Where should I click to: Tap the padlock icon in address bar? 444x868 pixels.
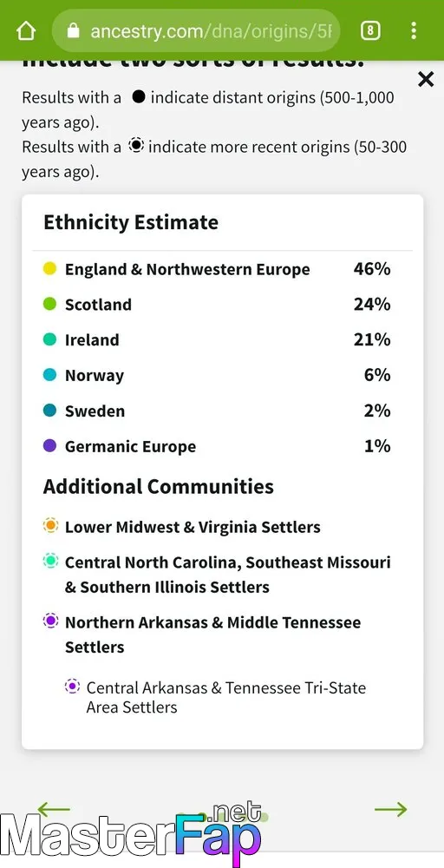[73, 30]
